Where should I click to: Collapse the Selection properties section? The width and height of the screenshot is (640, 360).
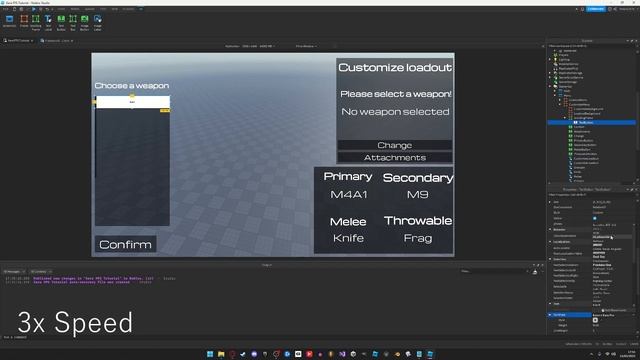point(550,259)
